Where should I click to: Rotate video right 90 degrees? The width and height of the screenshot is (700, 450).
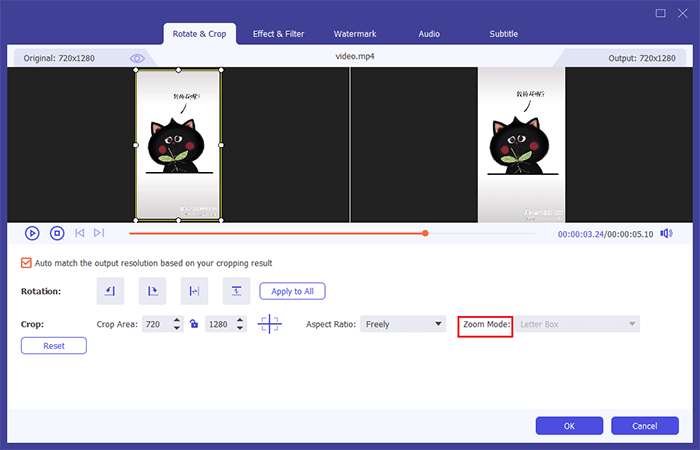coord(152,291)
